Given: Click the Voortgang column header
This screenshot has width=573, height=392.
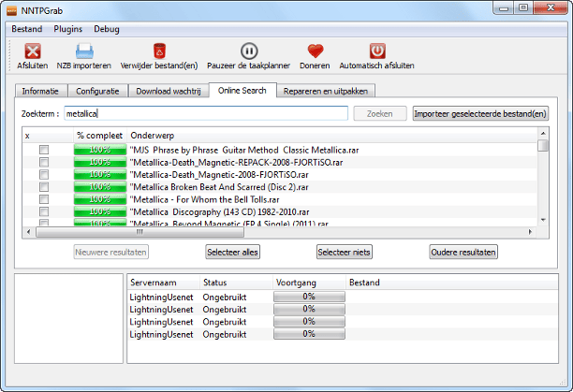Looking at the screenshot, I should 309,283.
